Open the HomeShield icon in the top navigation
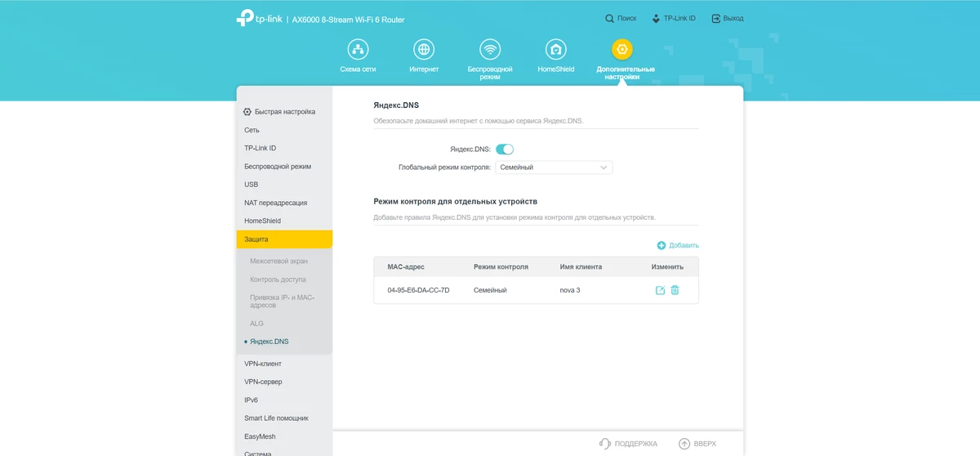This screenshot has width=980, height=456. point(556,50)
